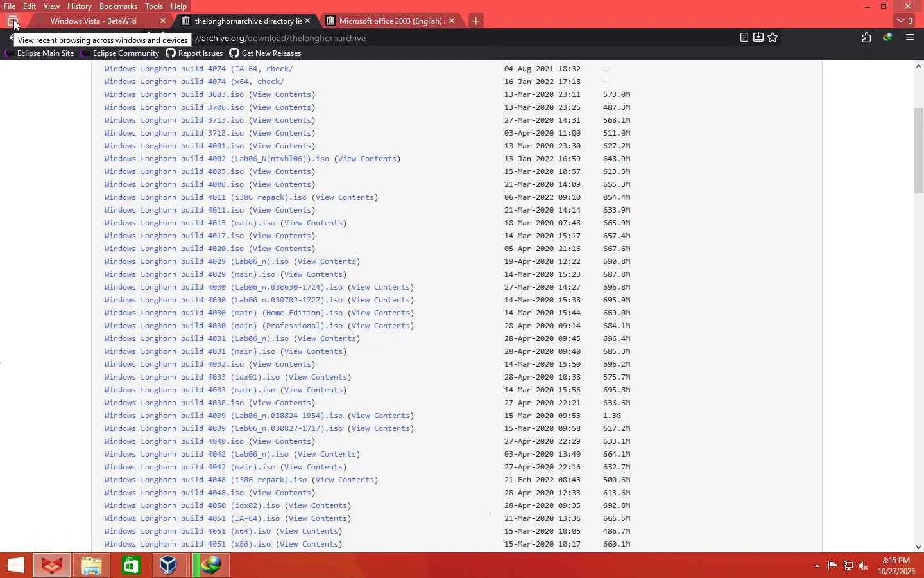This screenshot has height=578, width=924.
Task: View Contents of build 4002 (Lab06_N(ntvbl06)).iso
Action: (367, 159)
